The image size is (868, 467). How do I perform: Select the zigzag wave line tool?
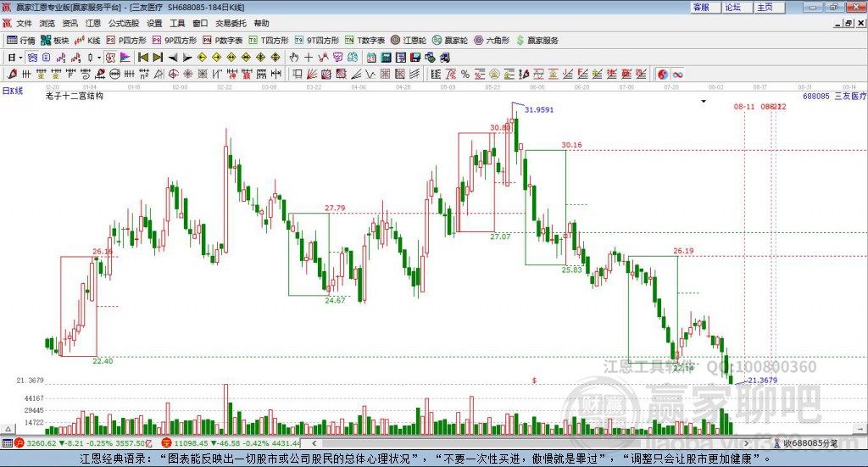point(371,74)
